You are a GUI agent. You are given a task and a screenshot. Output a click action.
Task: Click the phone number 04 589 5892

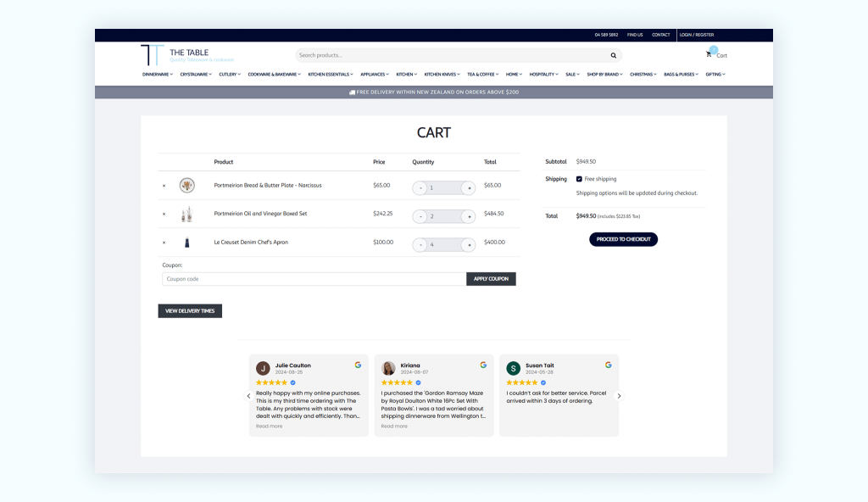[606, 35]
